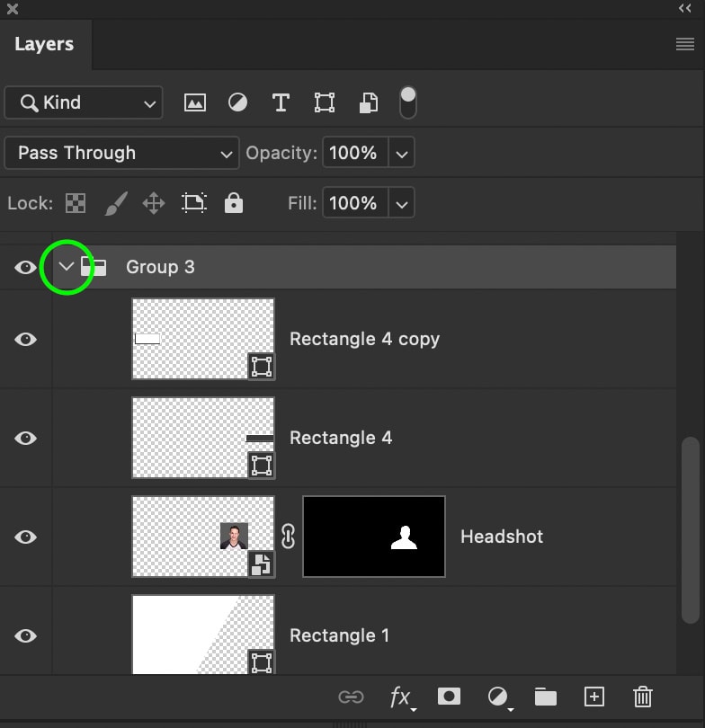Open fx layer style menu
Viewport: 705px width, 728px height.
401,697
